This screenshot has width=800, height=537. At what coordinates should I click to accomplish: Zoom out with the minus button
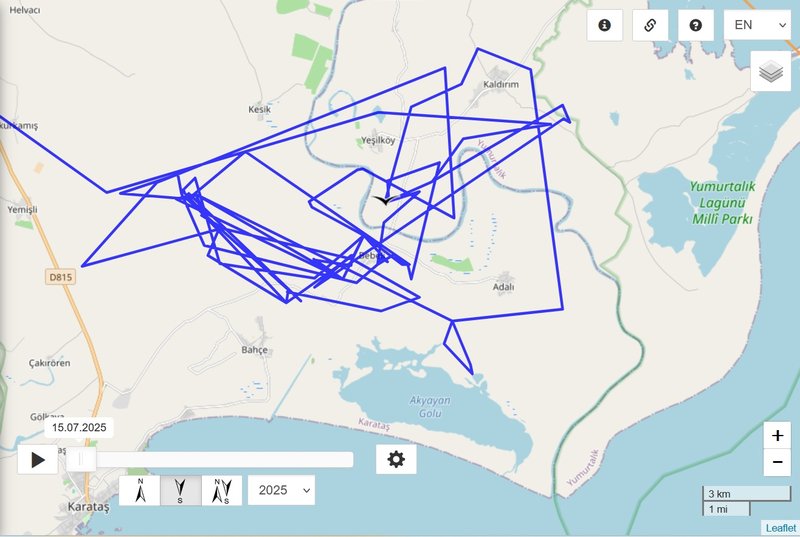(777, 462)
